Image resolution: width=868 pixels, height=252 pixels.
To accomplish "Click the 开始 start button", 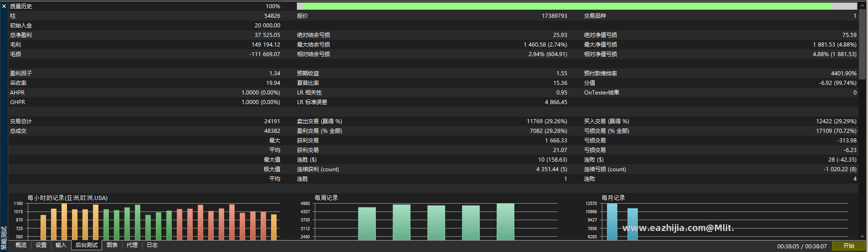I will click(x=848, y=246).
